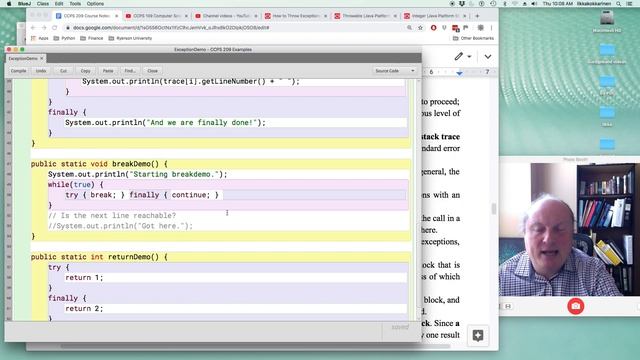Image resolution: width=640 pixels, height=360 pixels.
Task: Switch to Channel videos YouTube tab
Action: (226, 16)
